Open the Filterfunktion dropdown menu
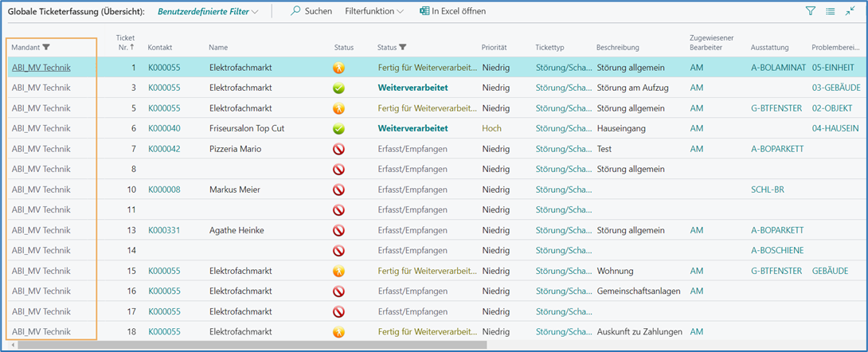 (x=374, y=11)
